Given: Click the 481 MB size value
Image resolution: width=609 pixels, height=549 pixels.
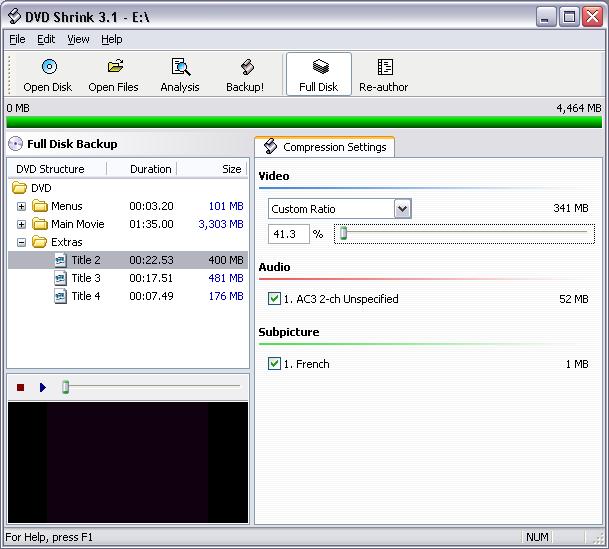Looking at the screenshot, I should [226, 278].
